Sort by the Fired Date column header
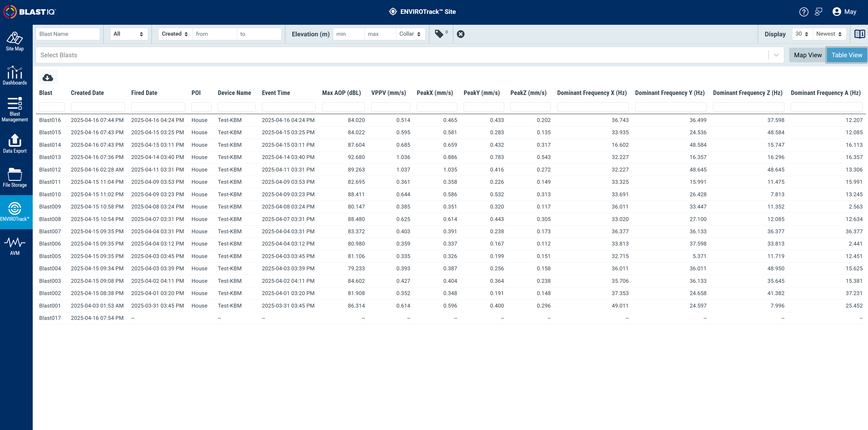Screen dimensions: 868x430 point(144,93)
